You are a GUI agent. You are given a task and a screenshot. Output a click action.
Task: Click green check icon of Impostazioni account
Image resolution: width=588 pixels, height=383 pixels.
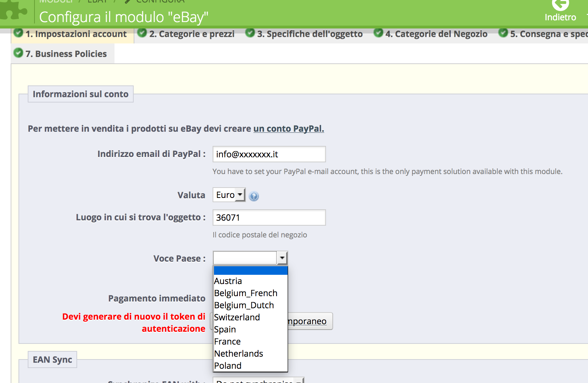pos(18,33)
